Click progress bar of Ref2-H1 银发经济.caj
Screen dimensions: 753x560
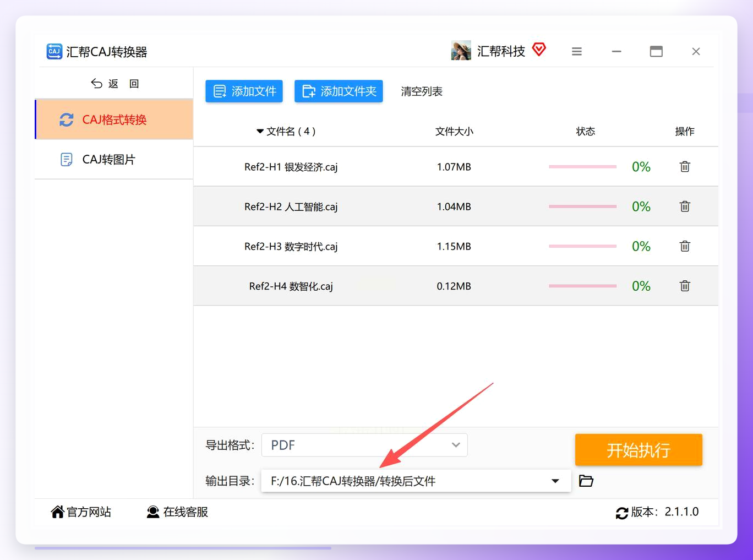[582, 166]
